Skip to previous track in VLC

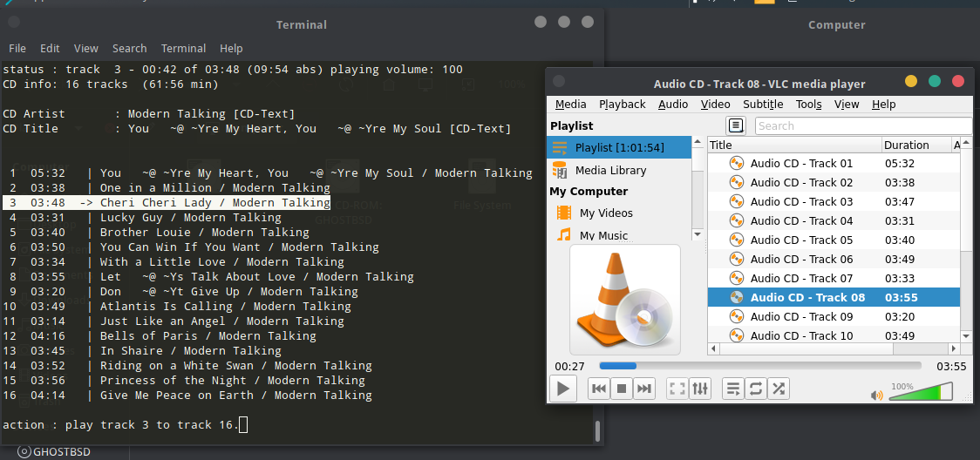599,389
